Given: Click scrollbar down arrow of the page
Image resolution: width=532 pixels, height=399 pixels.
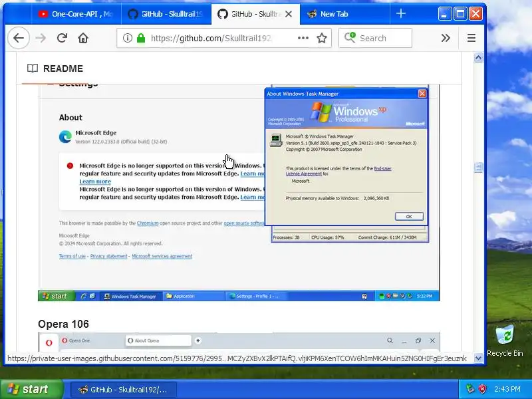Looking at the screenshot, I should click(x=478, y=358).
